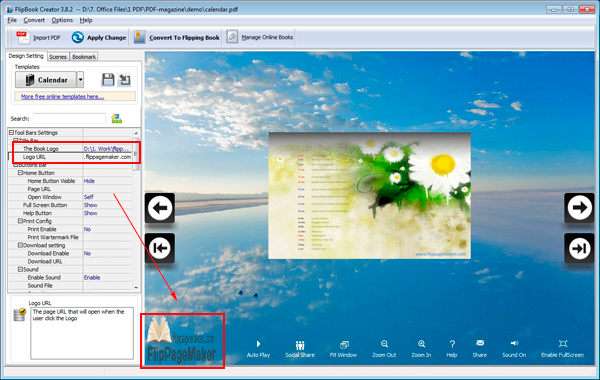The height and width of the screenshot is (380, 600).
Task: Click the settings list scroll up arrow
Action: pyautogui.click(x=136, y=132)
